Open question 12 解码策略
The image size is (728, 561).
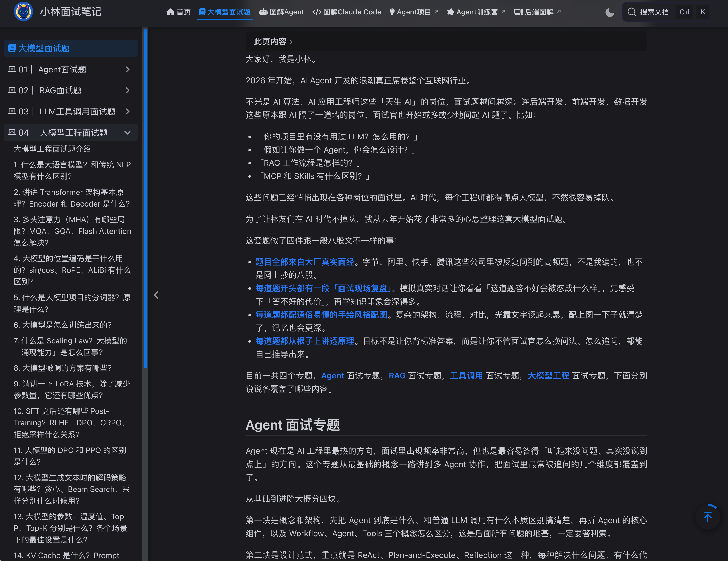(72, 489)
